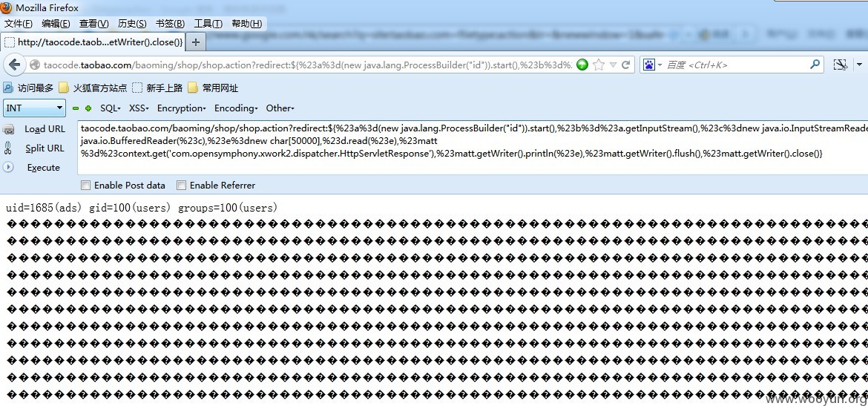Open URL history dropdown arrow in address bar
The image size is (868, 406).
[613, 65]
